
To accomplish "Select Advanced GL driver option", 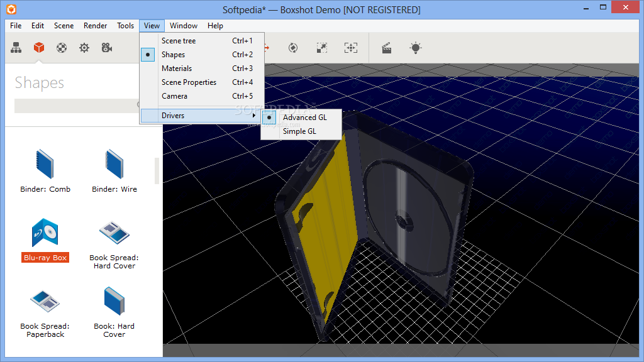I will [301, 118].
